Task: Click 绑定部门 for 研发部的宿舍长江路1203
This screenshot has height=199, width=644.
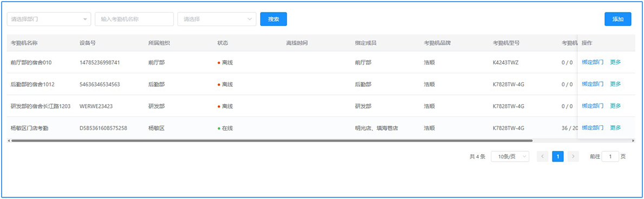Action: 592,106
